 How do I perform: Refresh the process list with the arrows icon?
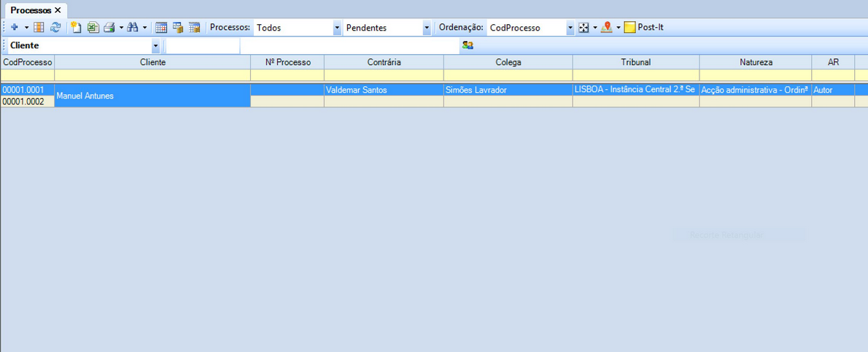click(x=55, y=27)
